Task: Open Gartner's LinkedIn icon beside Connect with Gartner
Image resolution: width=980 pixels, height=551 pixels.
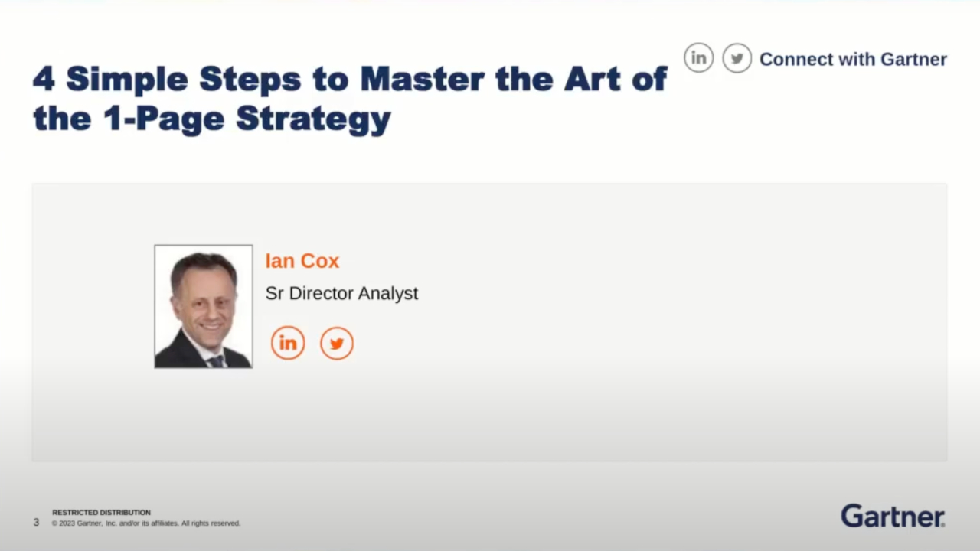Action: (698, 58)
